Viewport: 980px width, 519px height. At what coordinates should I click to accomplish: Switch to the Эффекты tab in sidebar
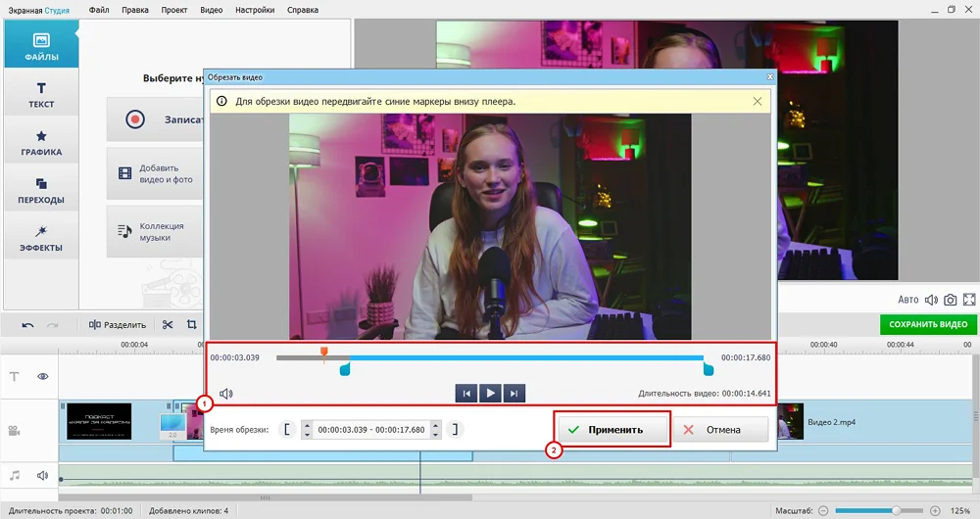pyautogui.click(x=41, y=238)
